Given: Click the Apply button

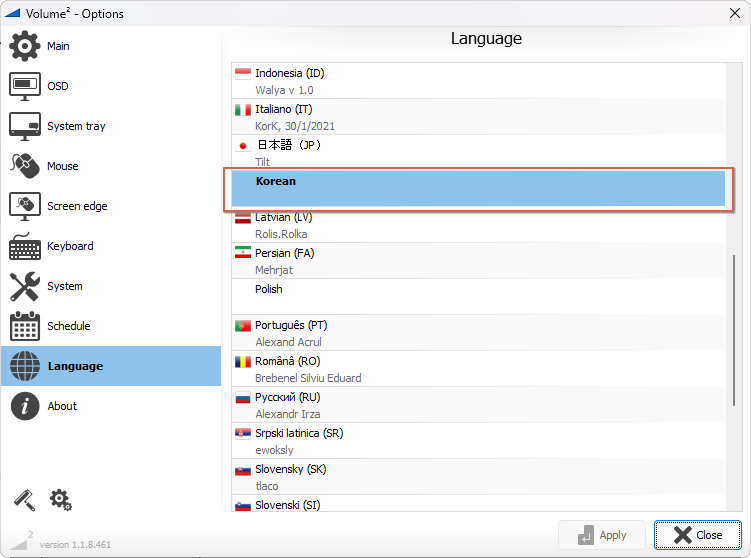Looking at the screenshot, I should pyautogui.click(x=602, y=535).
